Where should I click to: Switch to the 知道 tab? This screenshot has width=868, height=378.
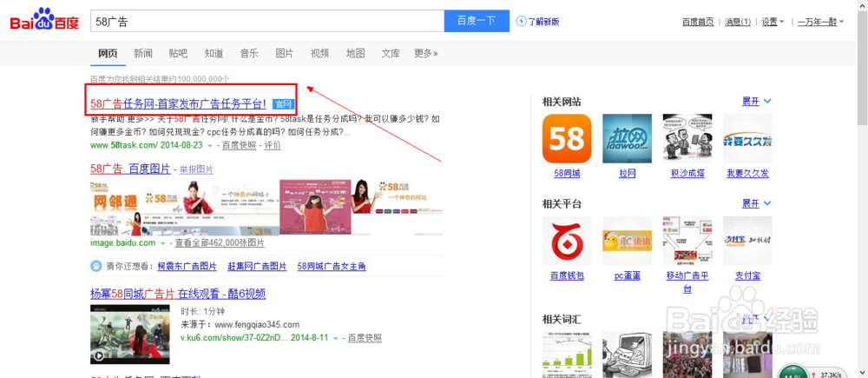(214, 54)
